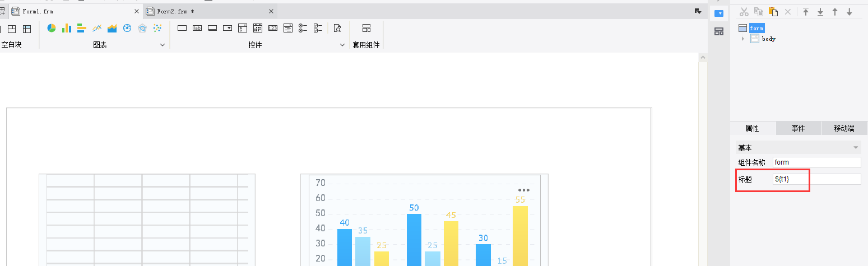The image size is (868, 266).
Task: Close the Form1.frm tab
Action: click(x=137, y=11)
